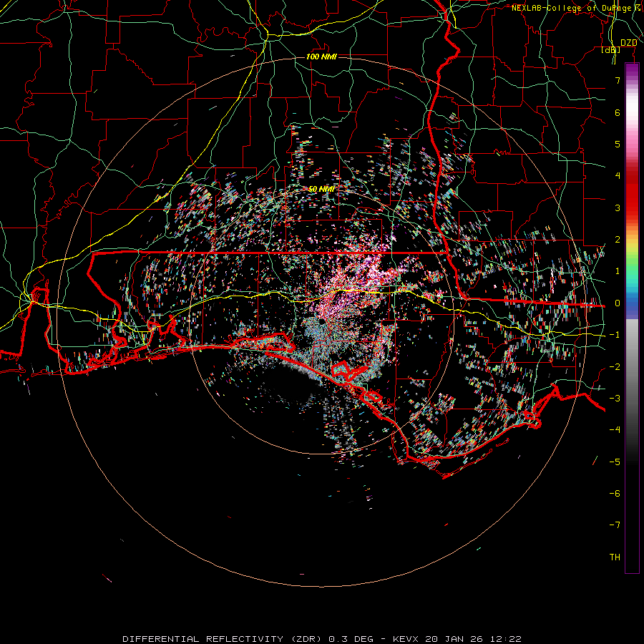Click the [dB] unit label
This screenshot has width=644, height=644.
point(611,50)
